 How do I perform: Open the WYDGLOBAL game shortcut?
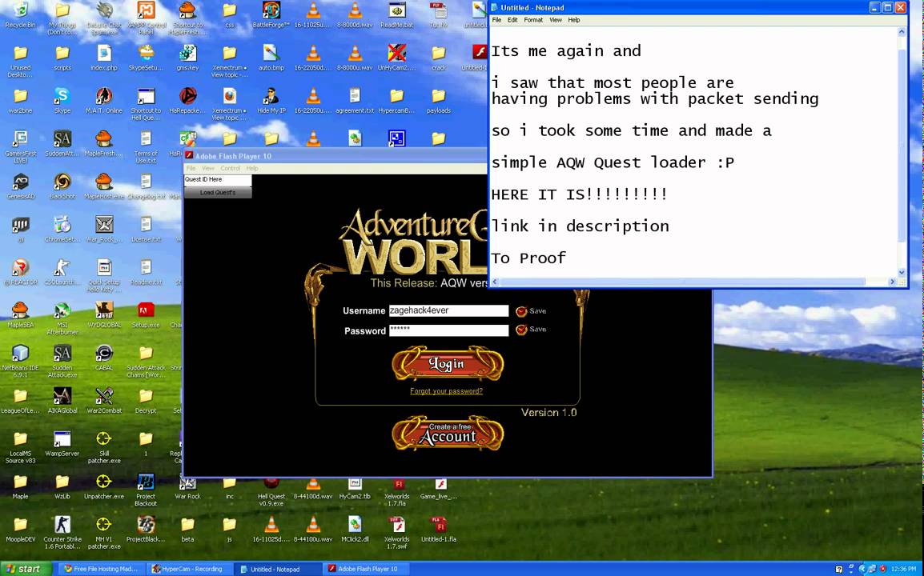(x=104, y=310)
